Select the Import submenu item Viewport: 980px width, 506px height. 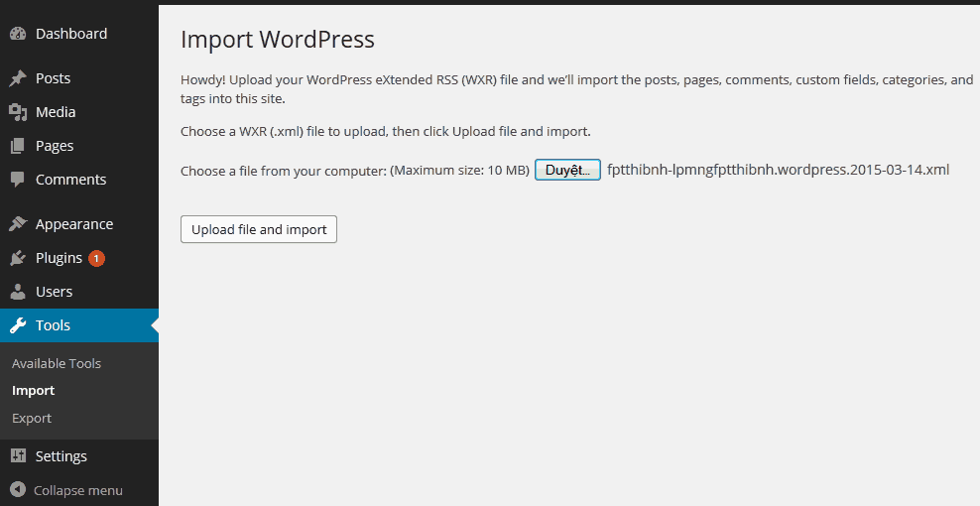click(33, 391)
